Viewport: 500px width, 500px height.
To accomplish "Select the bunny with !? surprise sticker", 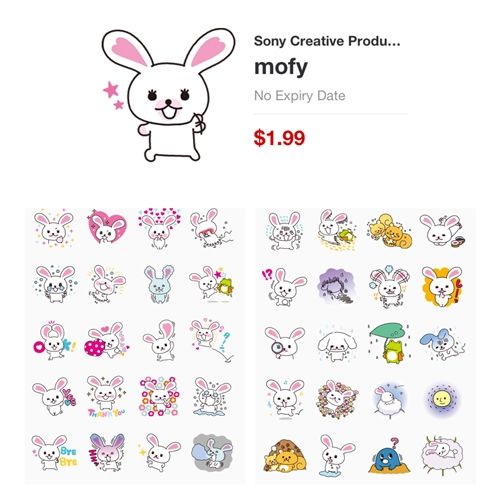I will click(284, 287).
